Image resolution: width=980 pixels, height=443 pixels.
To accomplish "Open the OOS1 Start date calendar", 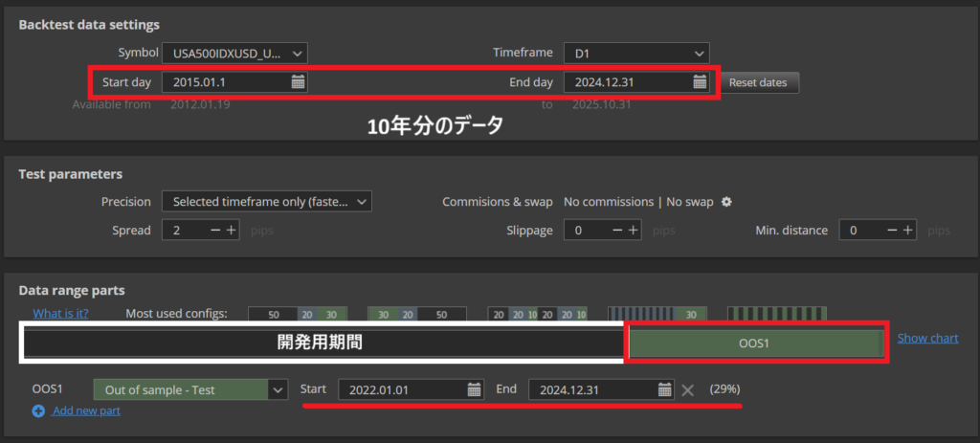I will coord(475,389).
